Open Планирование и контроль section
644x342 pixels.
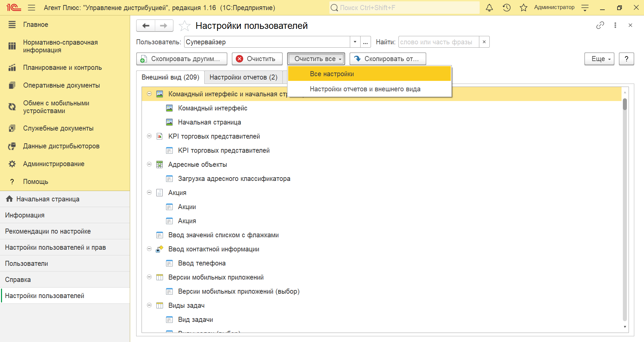point(65,67)
